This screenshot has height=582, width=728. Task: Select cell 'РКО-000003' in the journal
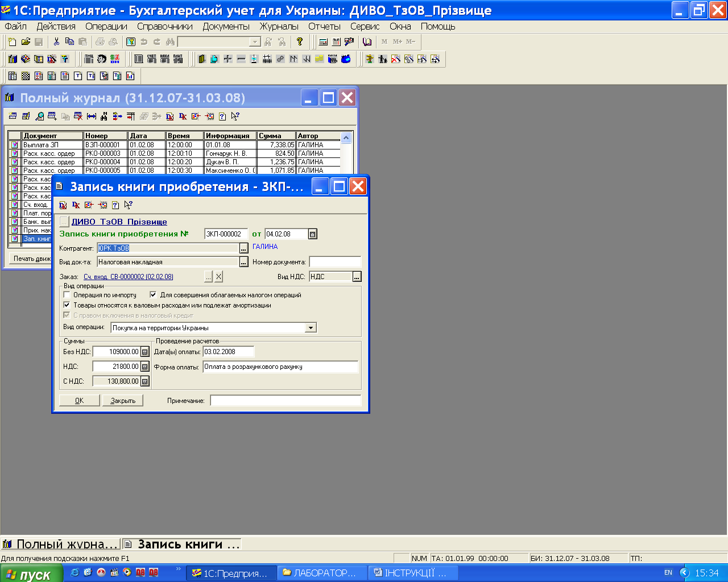point(106,153)
